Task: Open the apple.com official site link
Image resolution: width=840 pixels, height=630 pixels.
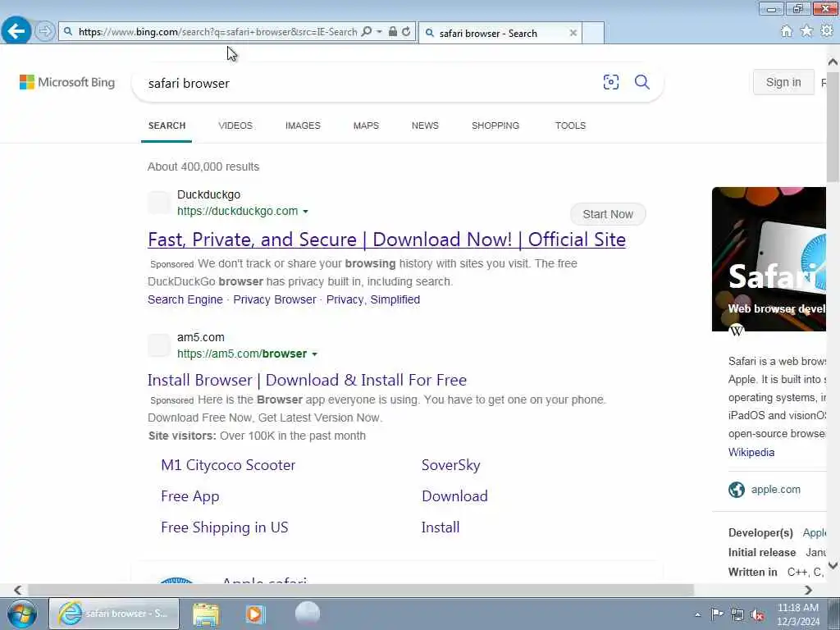Action: click(x=775, y=489)
